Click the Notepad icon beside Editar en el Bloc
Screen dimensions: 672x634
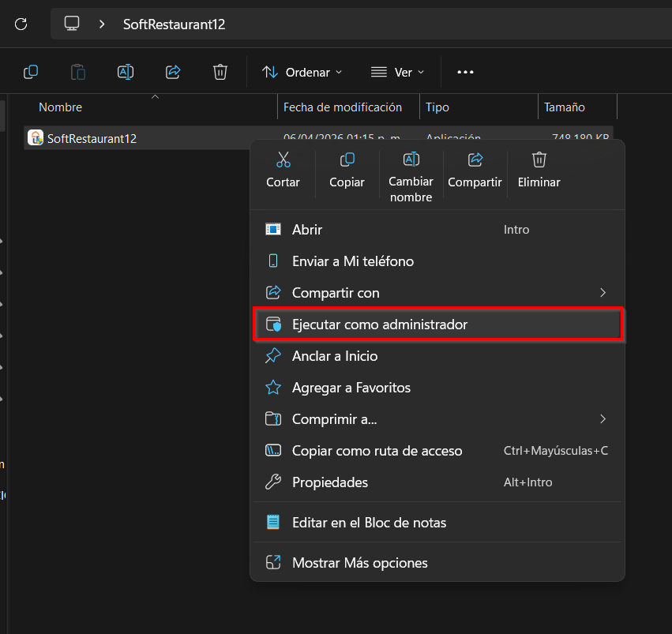coord(273,522)
